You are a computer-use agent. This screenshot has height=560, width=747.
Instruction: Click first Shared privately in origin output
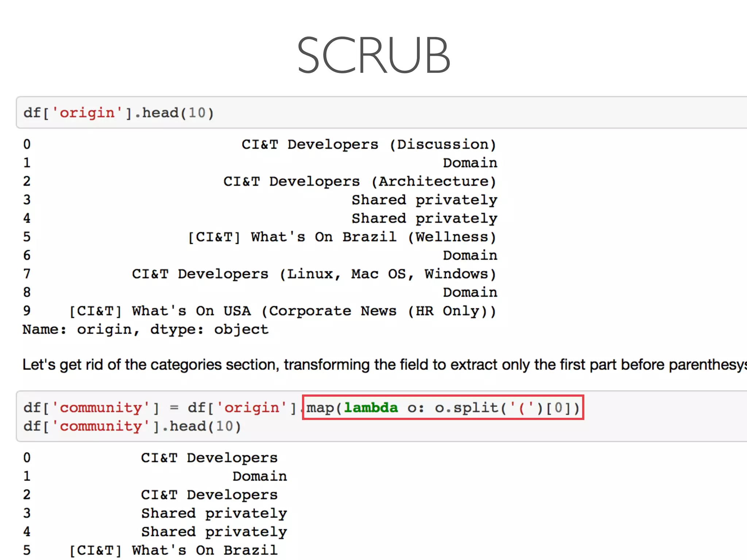pyautogui.click(x=424, y=200)
